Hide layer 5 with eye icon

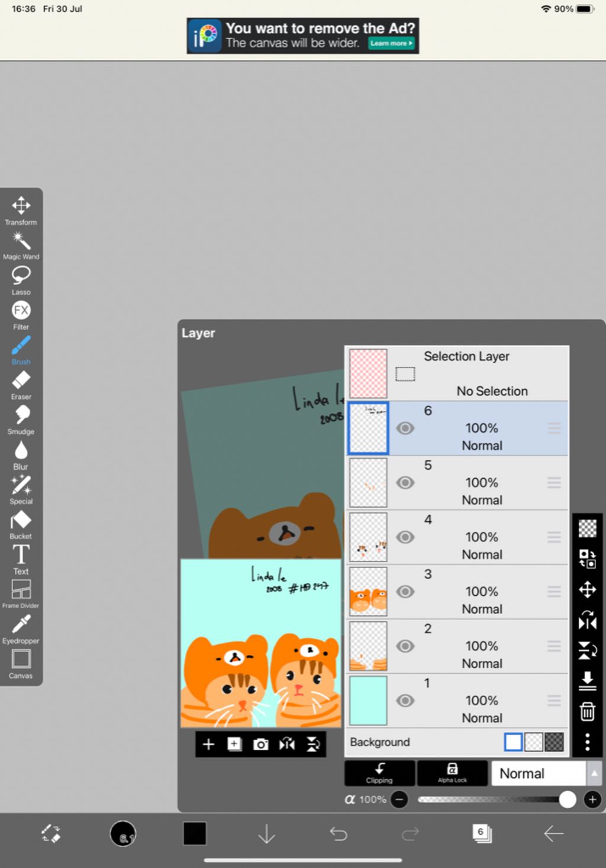405,482
